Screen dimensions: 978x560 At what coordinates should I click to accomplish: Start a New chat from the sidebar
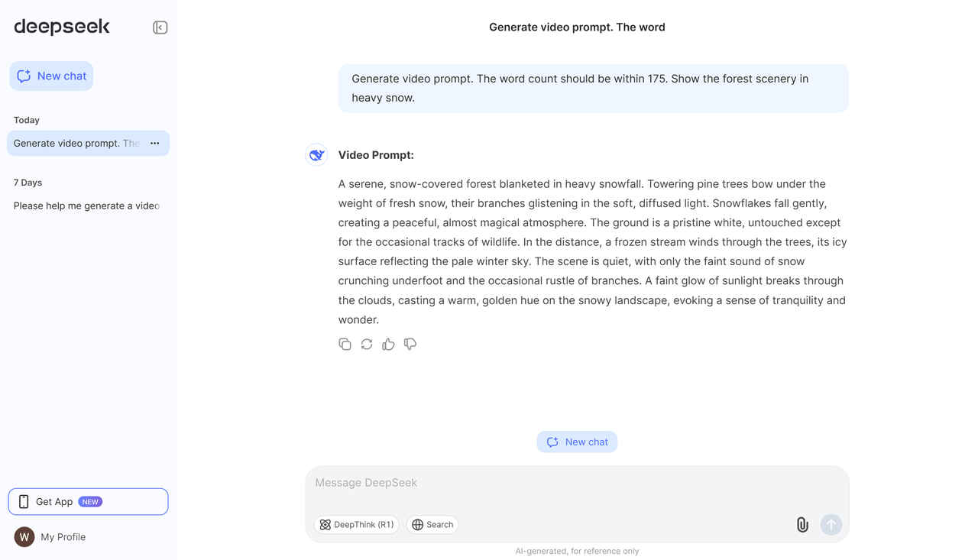pos(51,76)
